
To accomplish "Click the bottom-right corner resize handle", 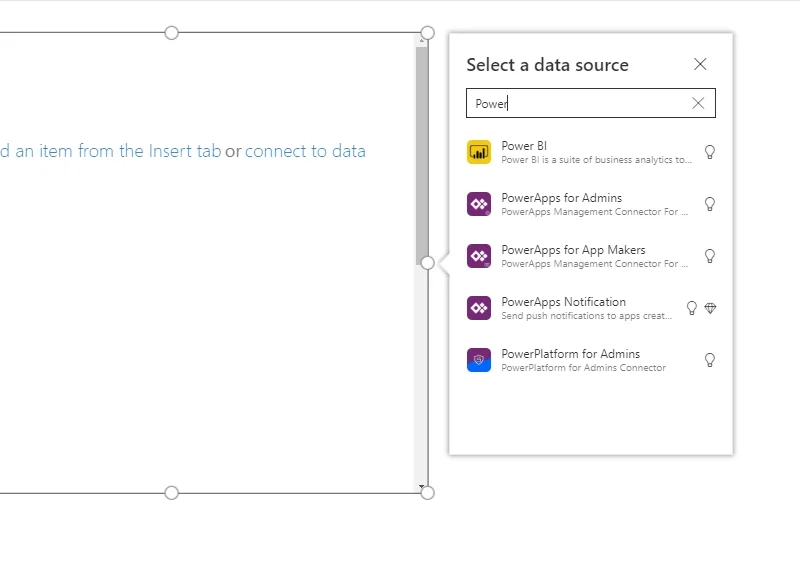I will pos(428,493).
